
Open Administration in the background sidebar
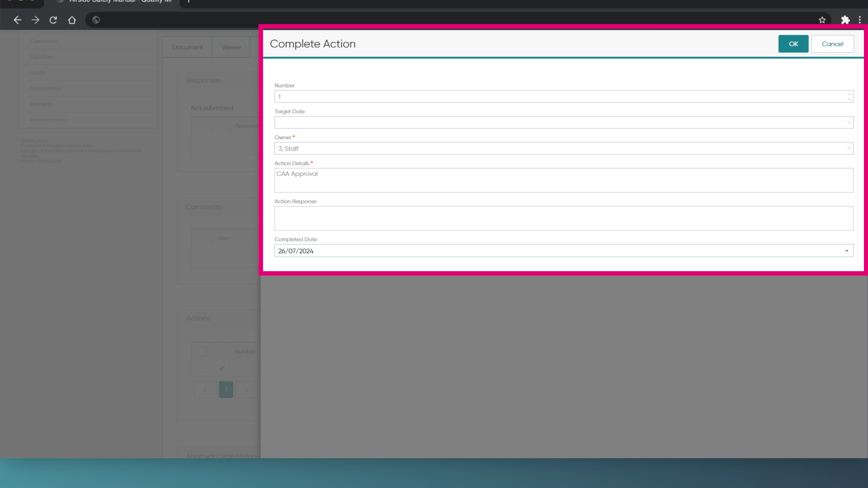pos(88,120)
